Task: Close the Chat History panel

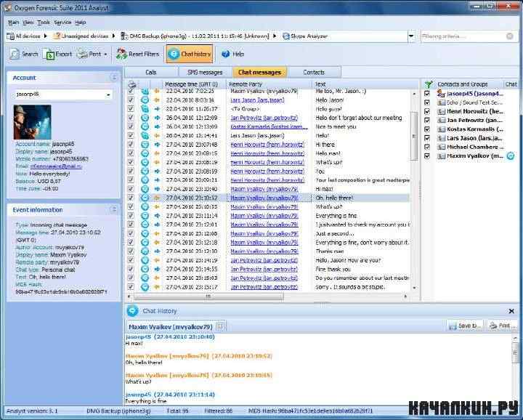Action: tap(511, 311)
